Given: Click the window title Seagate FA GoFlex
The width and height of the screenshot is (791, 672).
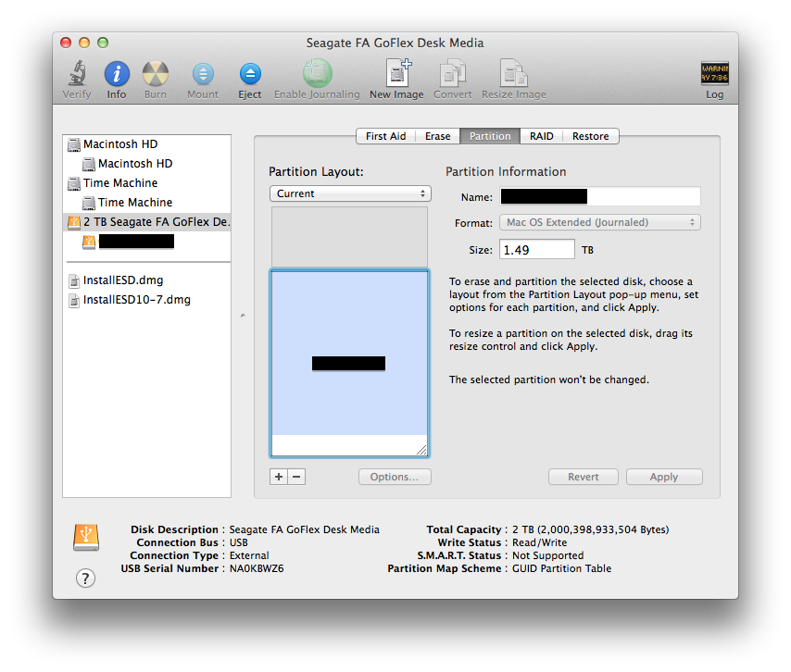Looking at the screenshot, I should (395, 43).
